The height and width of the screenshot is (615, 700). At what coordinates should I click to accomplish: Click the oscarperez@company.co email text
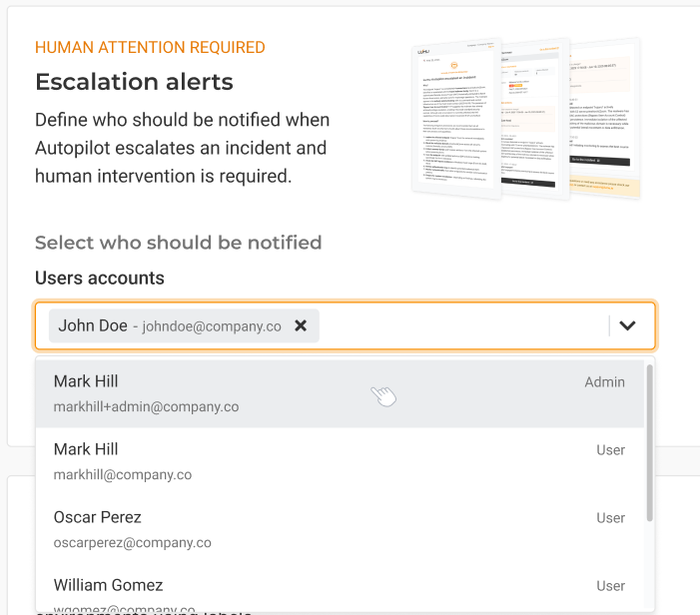pos(132,543)
